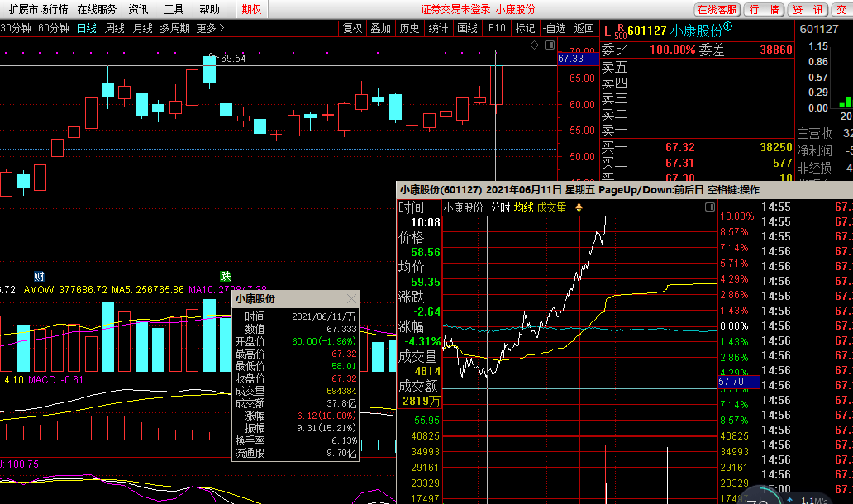
Task: Click the 资讯 button at top right
Action: pos(808,10)
